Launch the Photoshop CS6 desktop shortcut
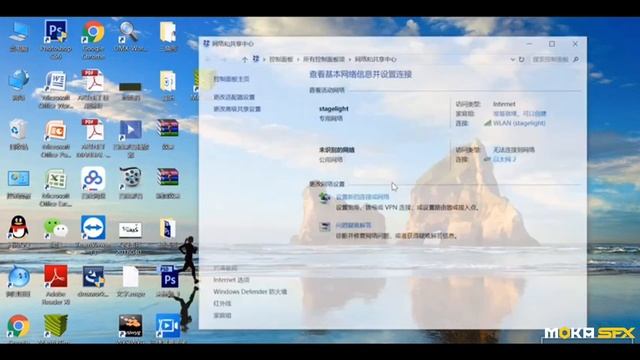The image size is (640, 360). [56, 32]
